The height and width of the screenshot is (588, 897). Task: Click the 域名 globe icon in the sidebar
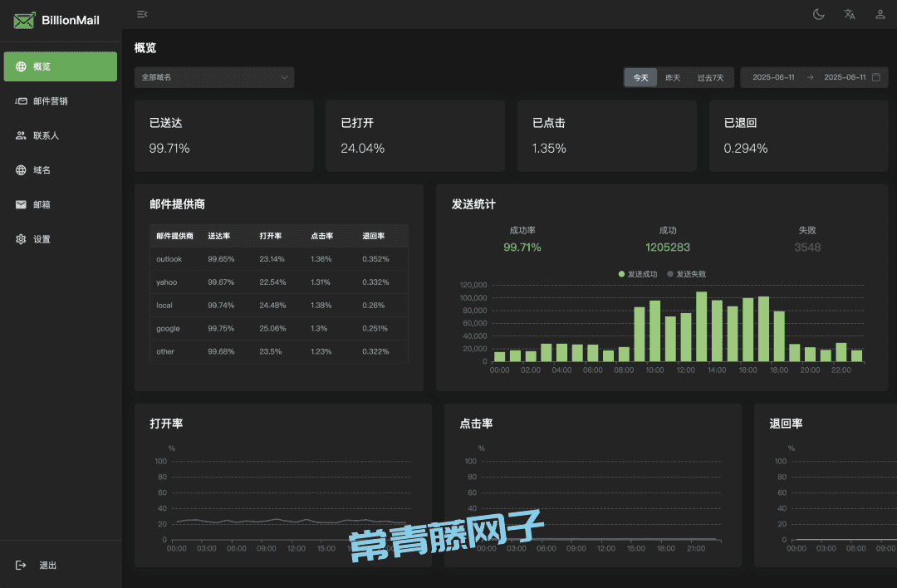pyautogui.click(x=22, y=170)
